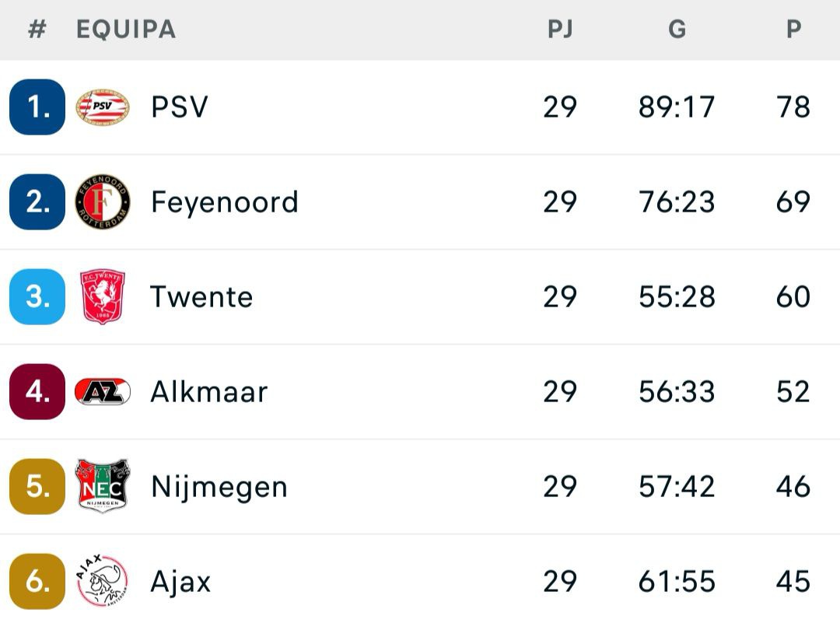Select the Feyenoord team name

[x=226, y=201]
